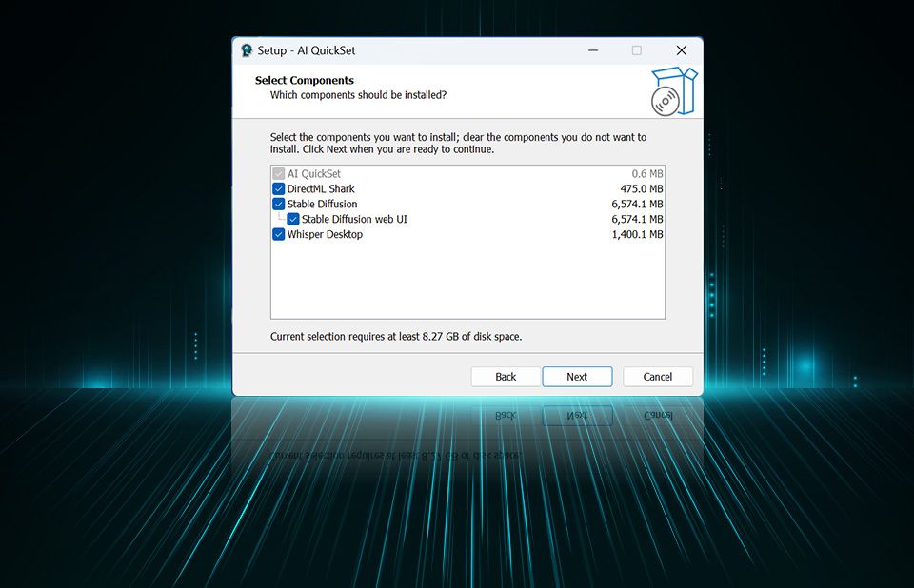Go back to the previous setup page
Viewport: 914px width, 588px height.
click(506, 377)
